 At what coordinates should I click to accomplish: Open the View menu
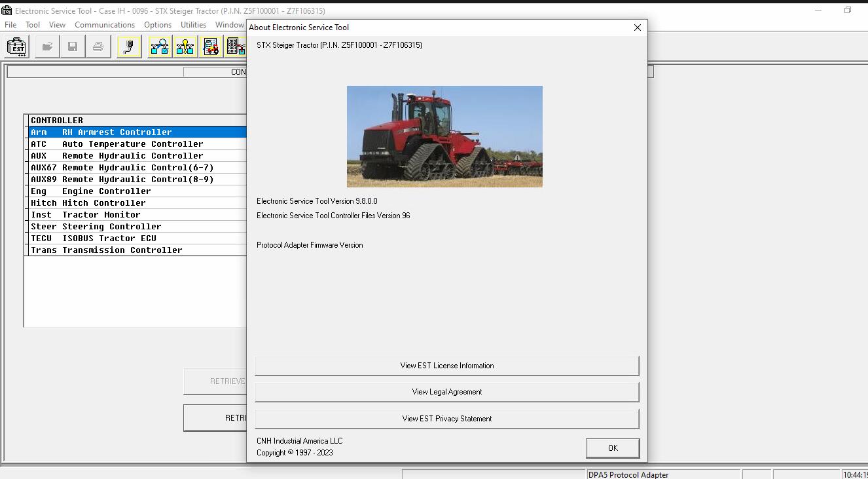coord(58,25)
